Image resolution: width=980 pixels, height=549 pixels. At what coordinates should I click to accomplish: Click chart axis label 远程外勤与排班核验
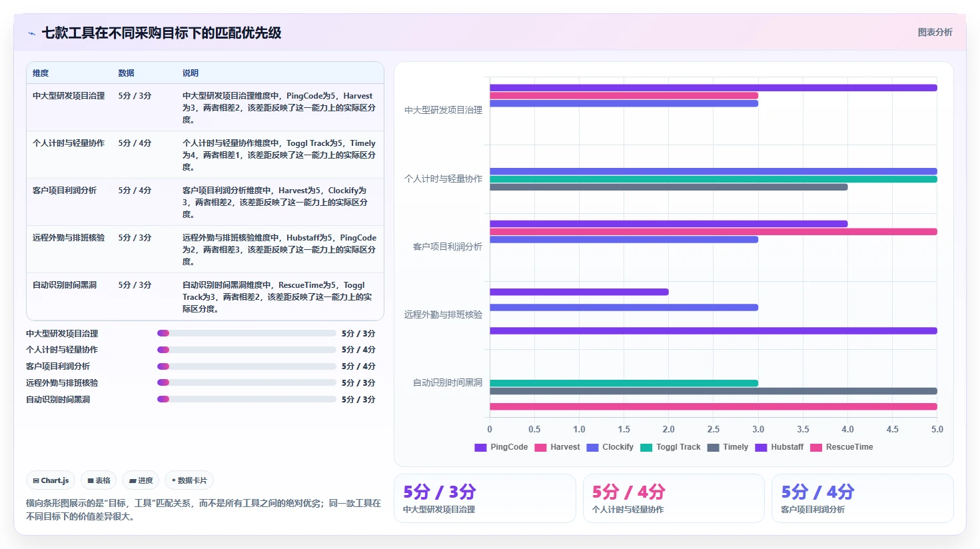tap(443, 315)
